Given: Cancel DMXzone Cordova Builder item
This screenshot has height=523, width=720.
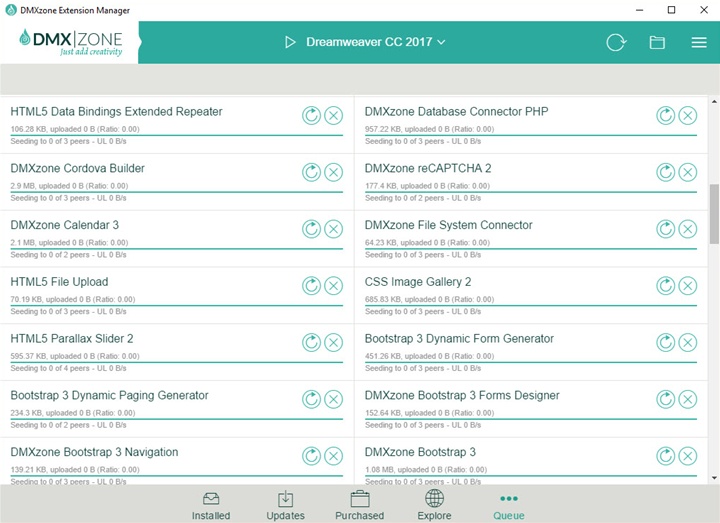Looking at the screenshot, I should tap(334, 172).
